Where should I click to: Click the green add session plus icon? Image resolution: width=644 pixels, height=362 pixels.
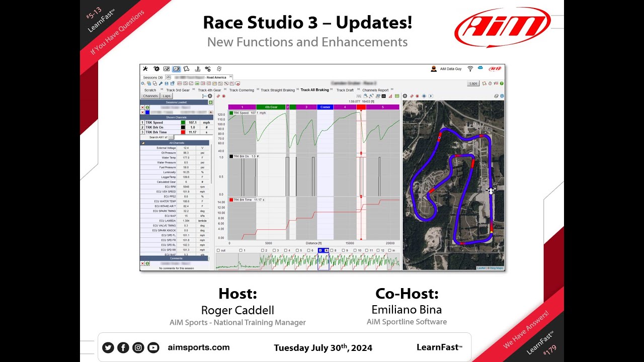(211, 103)
